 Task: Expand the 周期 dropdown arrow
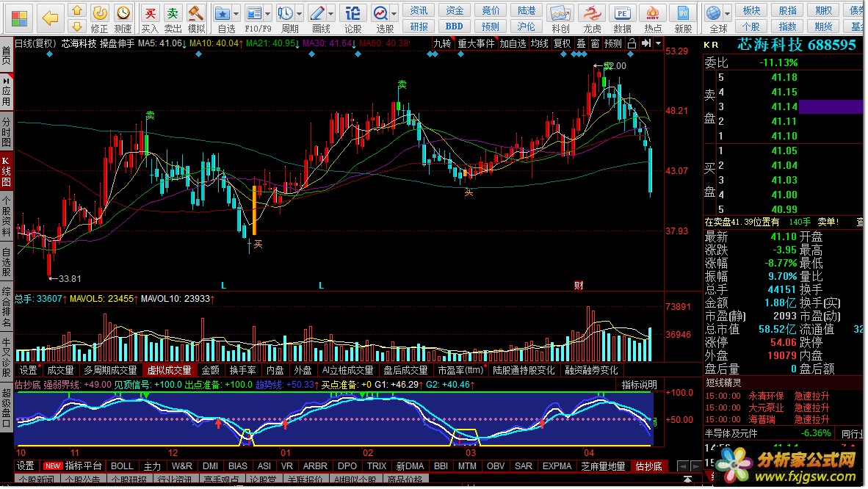300,13
